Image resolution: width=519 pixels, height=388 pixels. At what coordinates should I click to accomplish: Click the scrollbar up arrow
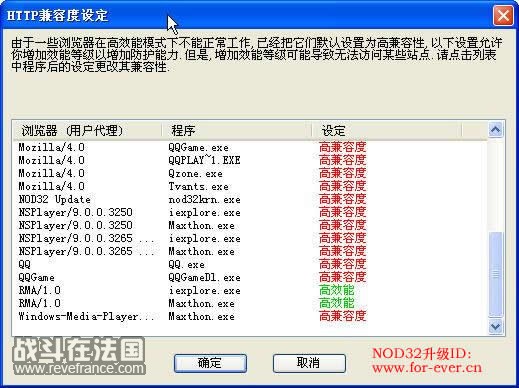point(495,130)
